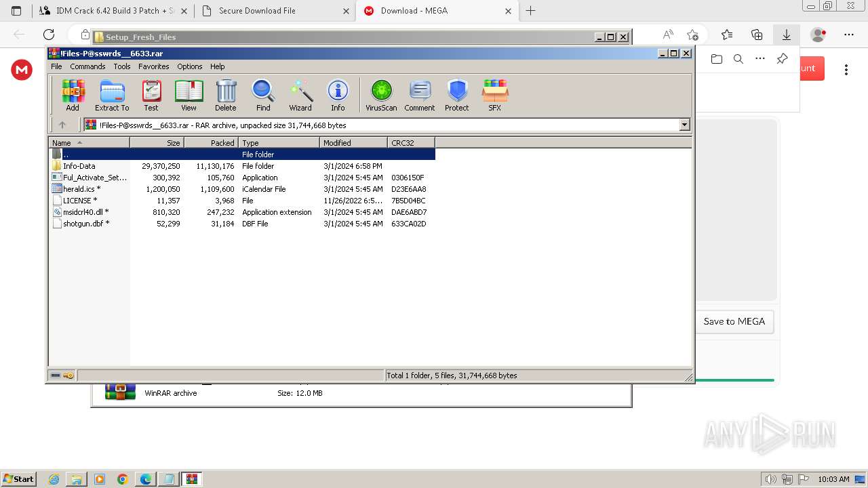Sort by Name column header

90,143
